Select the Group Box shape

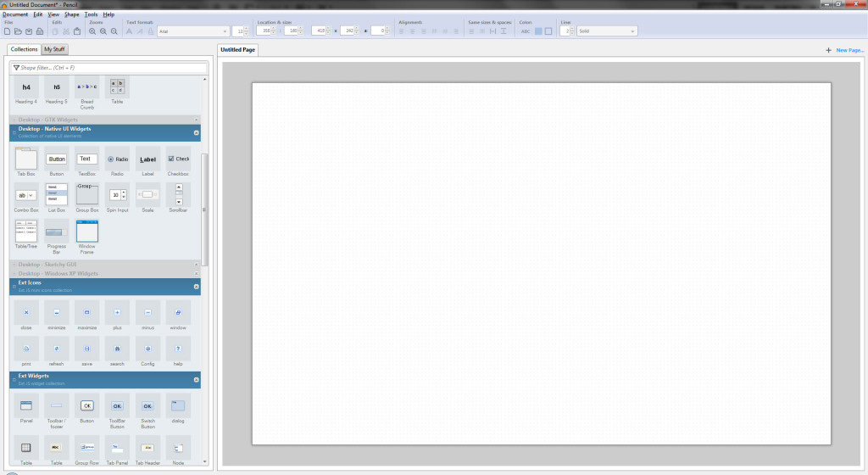click(x=87, y=198)
